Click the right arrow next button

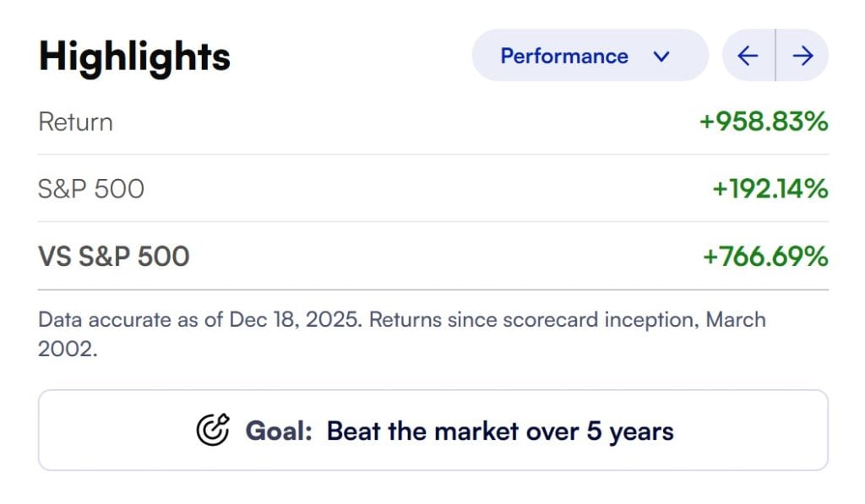802,56
